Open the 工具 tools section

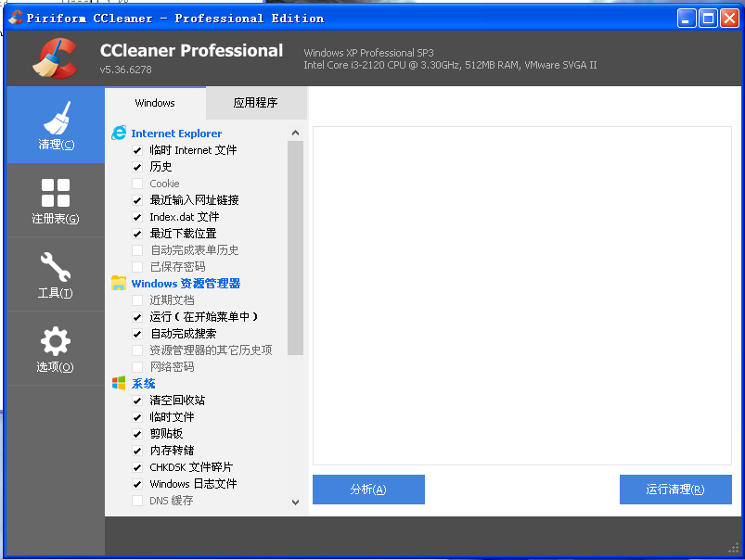click(x=56, y=274)
